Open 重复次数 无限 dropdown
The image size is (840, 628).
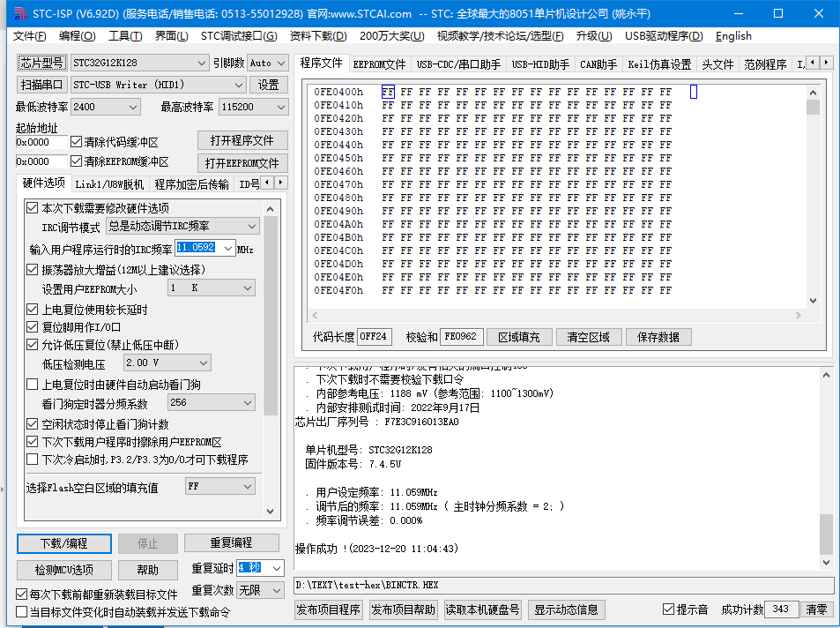(260, 590)
